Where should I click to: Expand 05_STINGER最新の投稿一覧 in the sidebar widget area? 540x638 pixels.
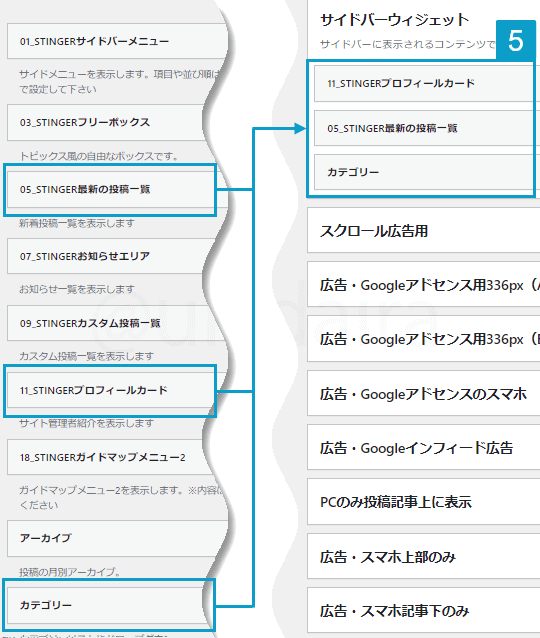(427, 128)
